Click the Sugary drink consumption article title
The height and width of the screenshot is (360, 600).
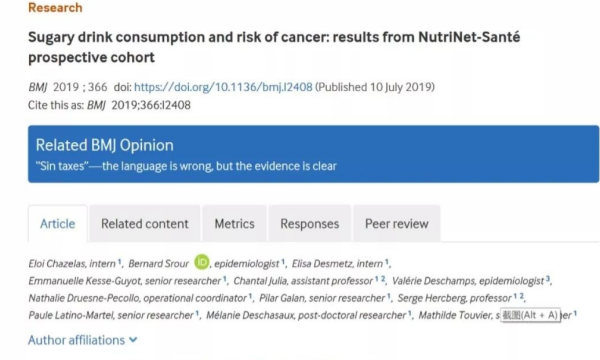pos(274,47)
